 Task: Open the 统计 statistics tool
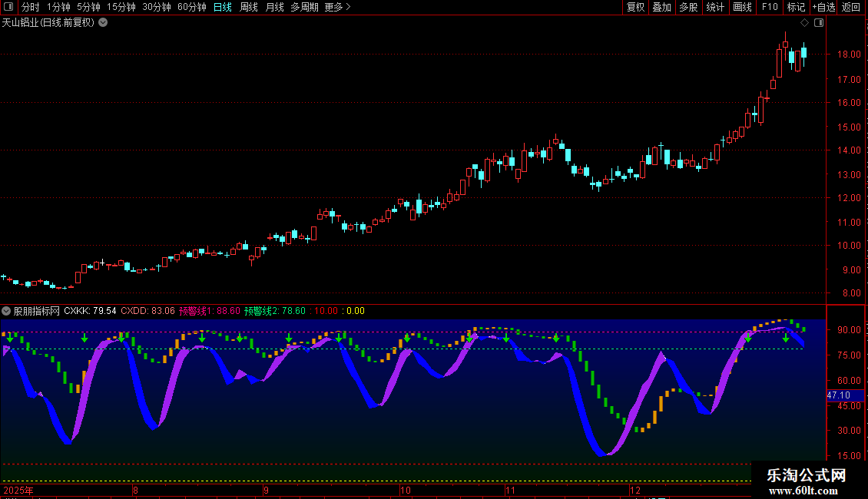coord(715,7)
